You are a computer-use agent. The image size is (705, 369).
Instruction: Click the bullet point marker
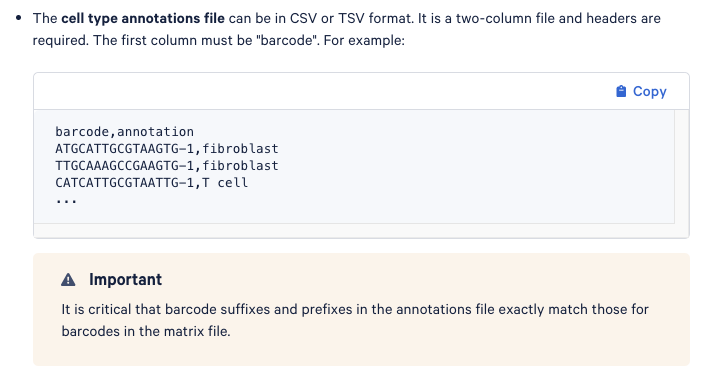pyautogui.click(x=18, y=18)
